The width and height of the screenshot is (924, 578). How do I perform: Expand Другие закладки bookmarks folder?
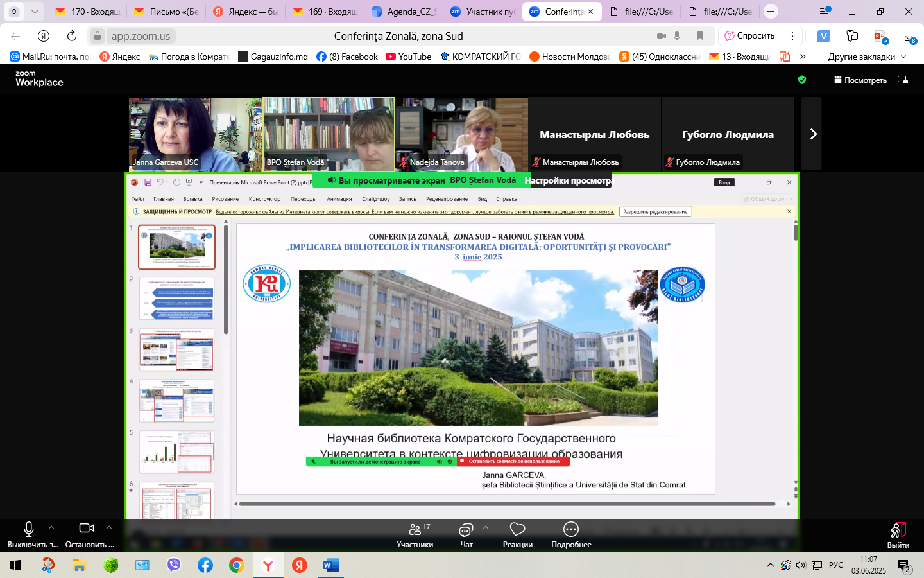[867, 57]
